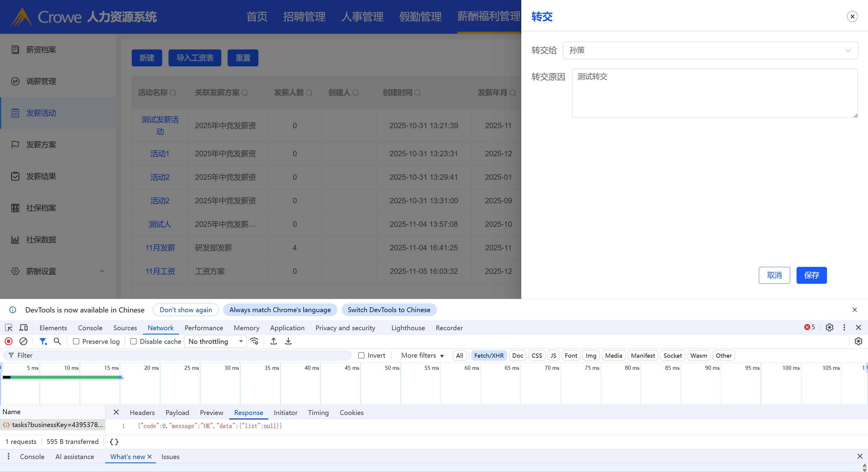868x472 pixels.
Task: Click the 保存 button in the transfer panel
Action: click(811, 275)
